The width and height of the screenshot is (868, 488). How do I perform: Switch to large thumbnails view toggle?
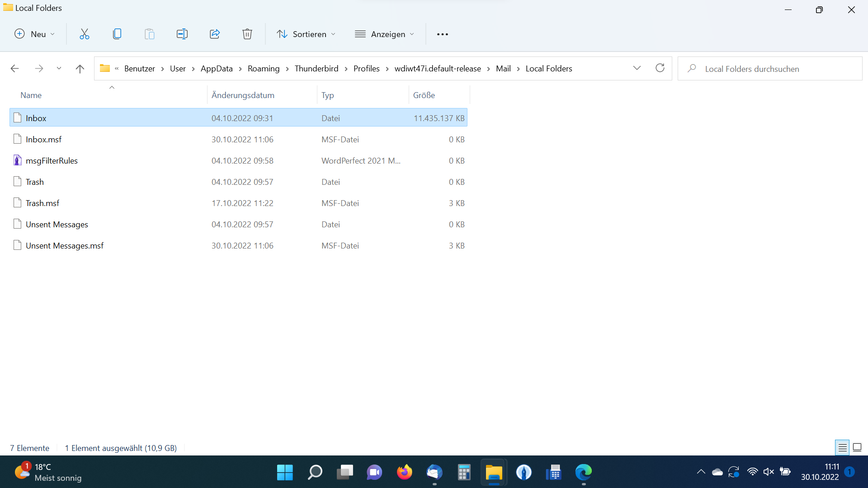(857, 448)
